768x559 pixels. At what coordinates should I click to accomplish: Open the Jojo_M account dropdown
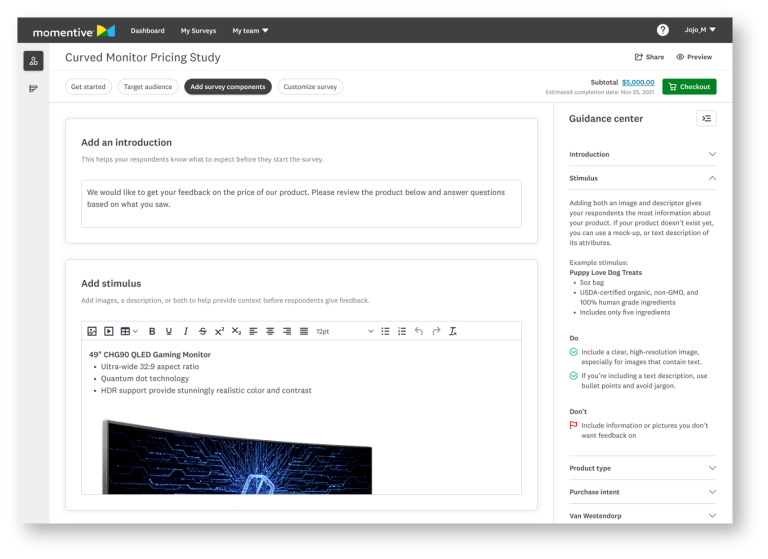(700, 30)
